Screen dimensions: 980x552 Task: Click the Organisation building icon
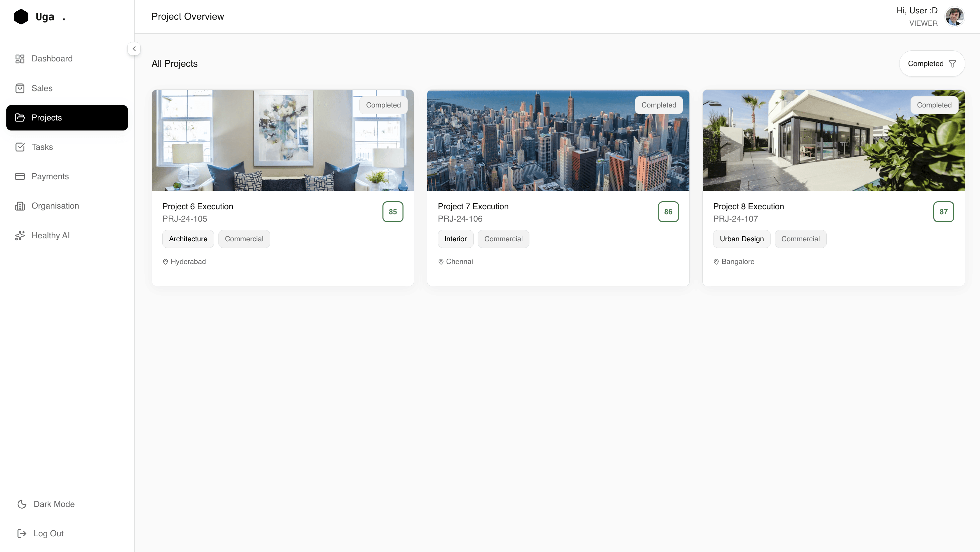pyautogui.click(x=20, y=206)
